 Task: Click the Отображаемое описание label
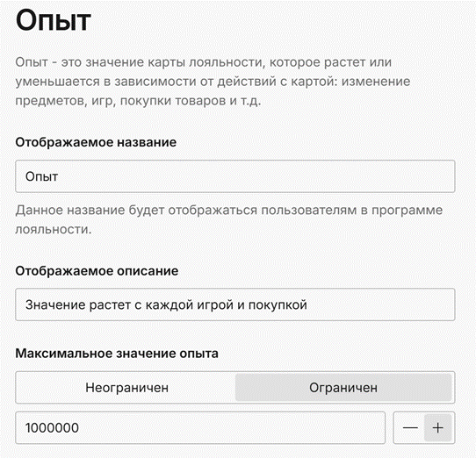(x=97, y=271)
